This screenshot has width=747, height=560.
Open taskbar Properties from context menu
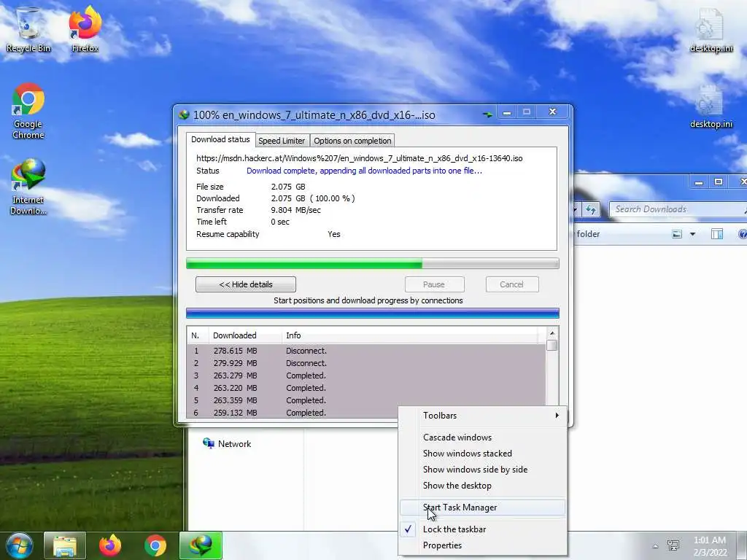483,545
